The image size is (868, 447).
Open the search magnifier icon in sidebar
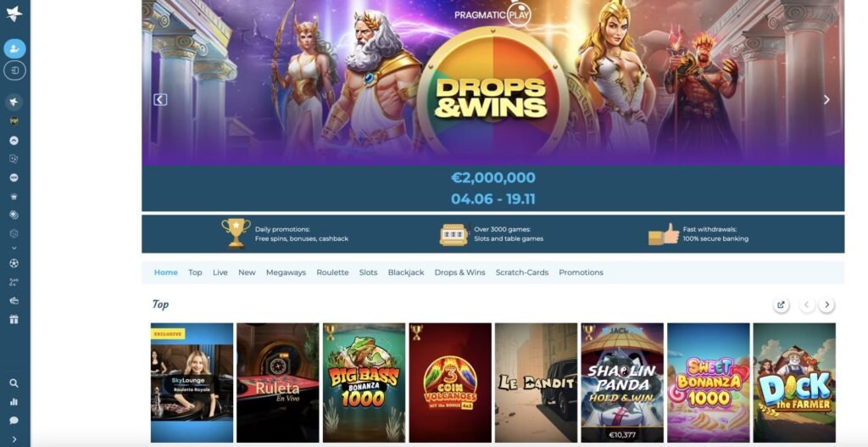tap(14, 383)
